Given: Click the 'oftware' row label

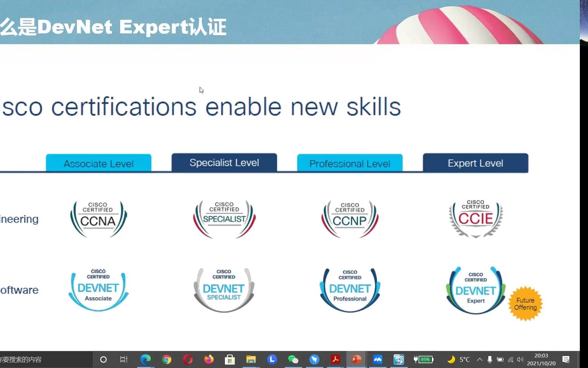Looking at the screenshot, I should point(19,290).
